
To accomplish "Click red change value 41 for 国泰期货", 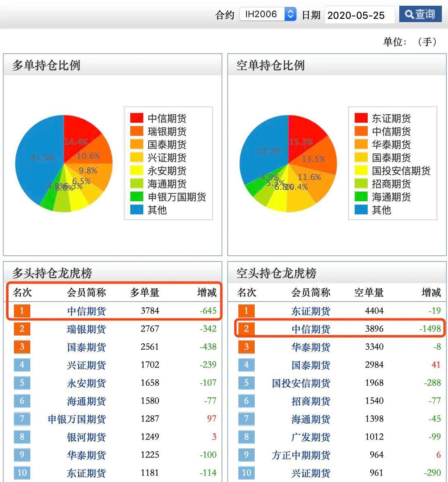I will click(x=436, y=365).
